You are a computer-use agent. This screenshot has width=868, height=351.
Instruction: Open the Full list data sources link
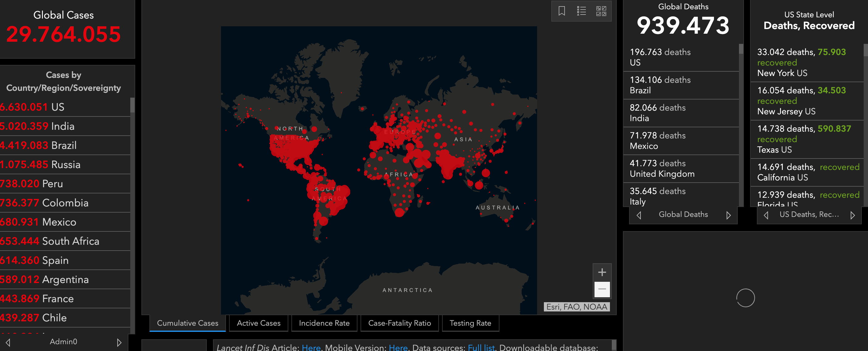[x=481, y=347]
